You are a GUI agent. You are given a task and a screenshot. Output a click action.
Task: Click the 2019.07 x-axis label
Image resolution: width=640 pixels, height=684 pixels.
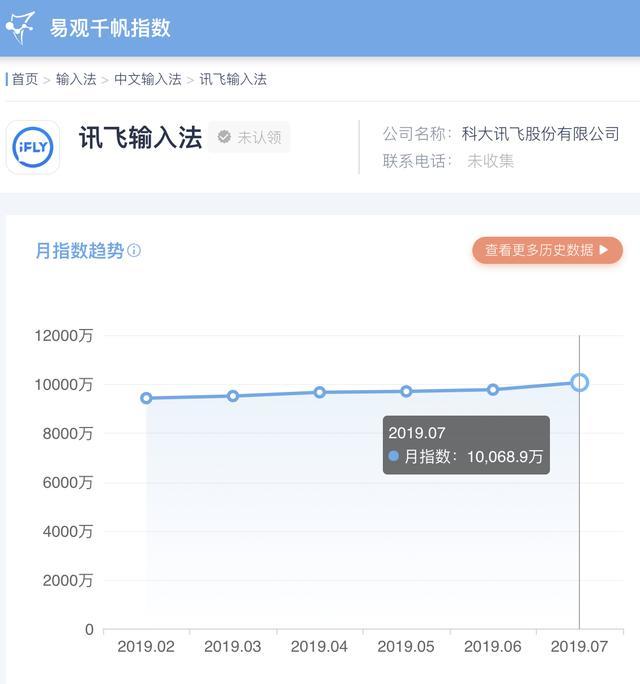tap(579, 647)
